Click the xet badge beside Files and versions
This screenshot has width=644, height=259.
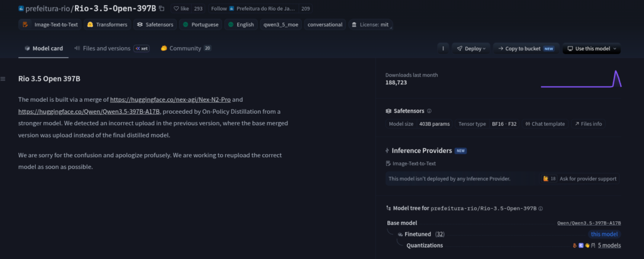point(142,48)
